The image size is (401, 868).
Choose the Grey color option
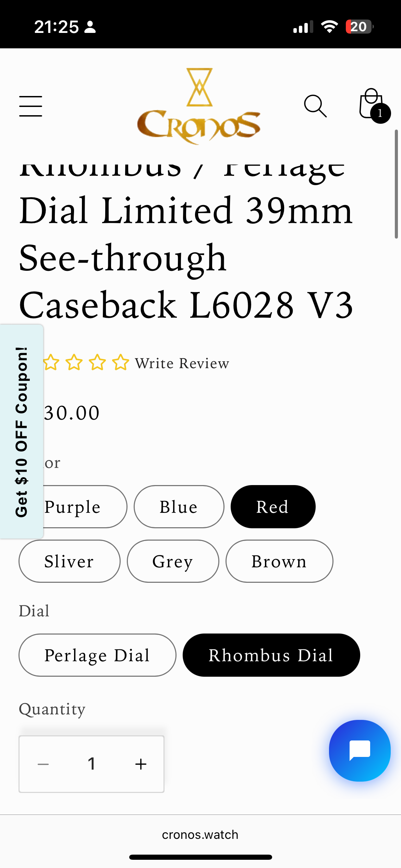(173, 561)
